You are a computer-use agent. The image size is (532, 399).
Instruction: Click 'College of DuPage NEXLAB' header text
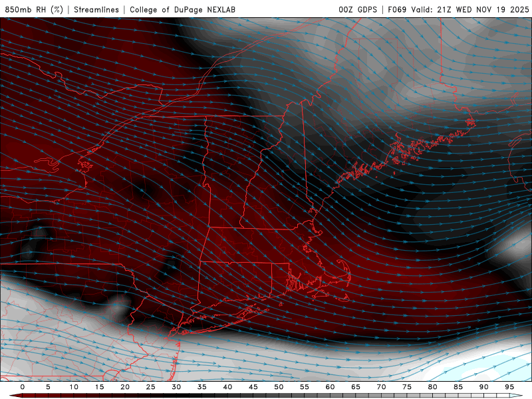tap(182, 9)
